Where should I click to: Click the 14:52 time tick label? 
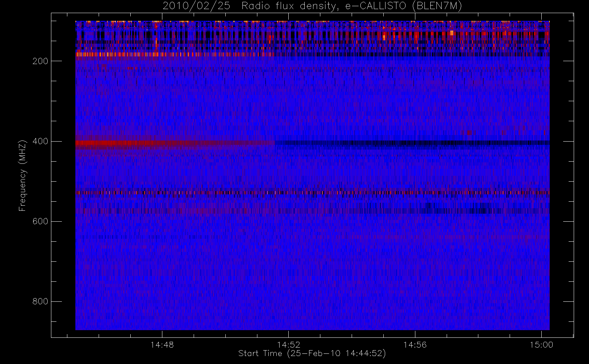289,345
